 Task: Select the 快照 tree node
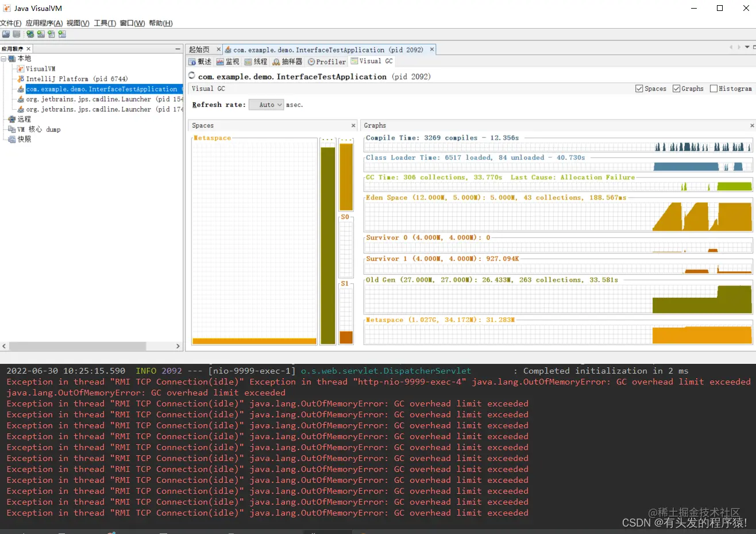coord(24,139)
